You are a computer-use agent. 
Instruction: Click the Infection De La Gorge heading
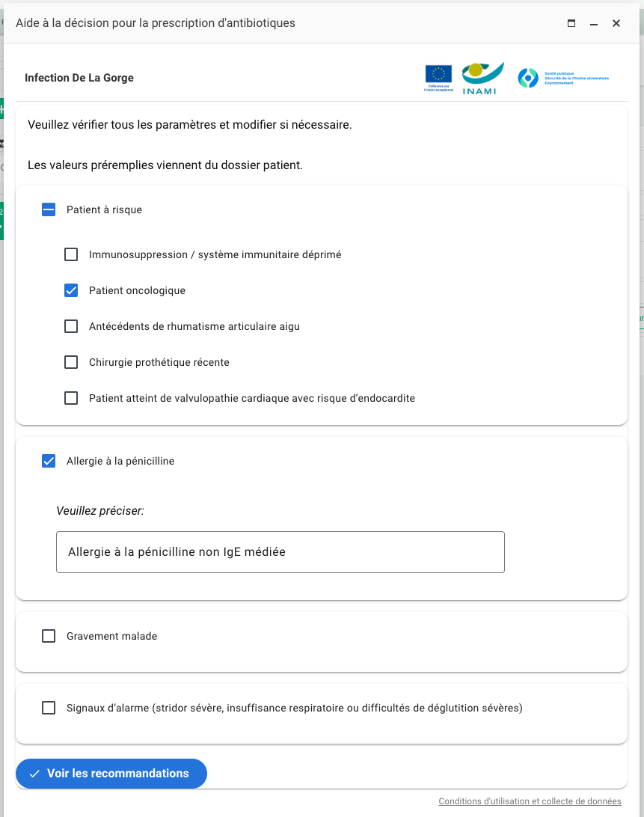tap(79, 78)
